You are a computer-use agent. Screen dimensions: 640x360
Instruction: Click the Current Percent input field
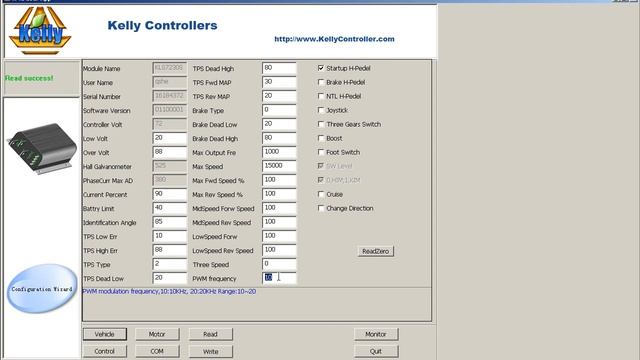point(170,194)
